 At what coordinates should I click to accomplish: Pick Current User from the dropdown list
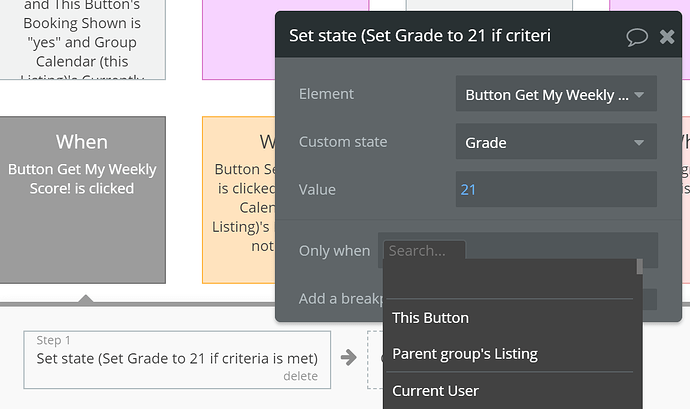coord(435,390)
